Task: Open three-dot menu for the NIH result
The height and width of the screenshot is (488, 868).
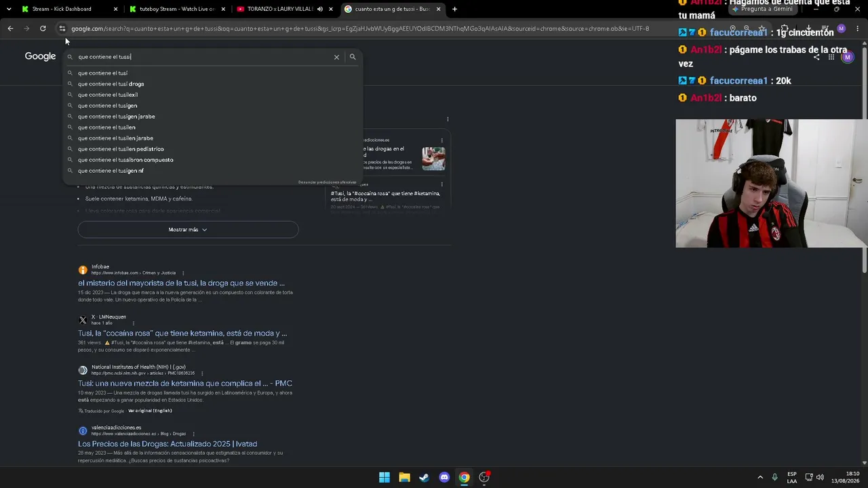Action: pos(202,373)
